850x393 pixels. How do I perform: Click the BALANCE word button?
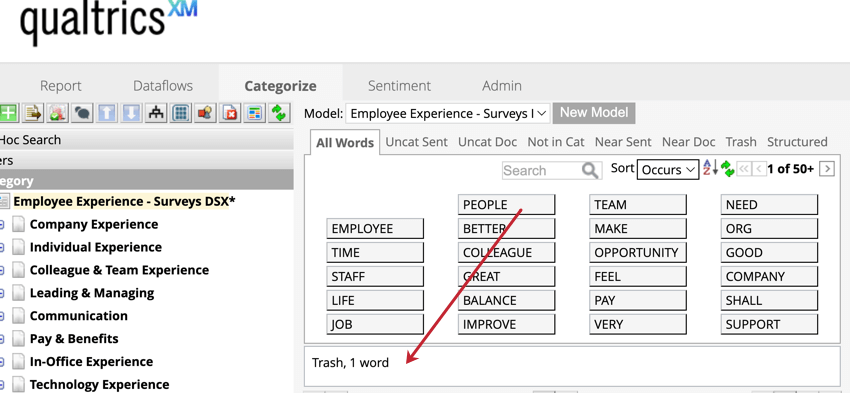pyautogui.click(x=506, y=300)
